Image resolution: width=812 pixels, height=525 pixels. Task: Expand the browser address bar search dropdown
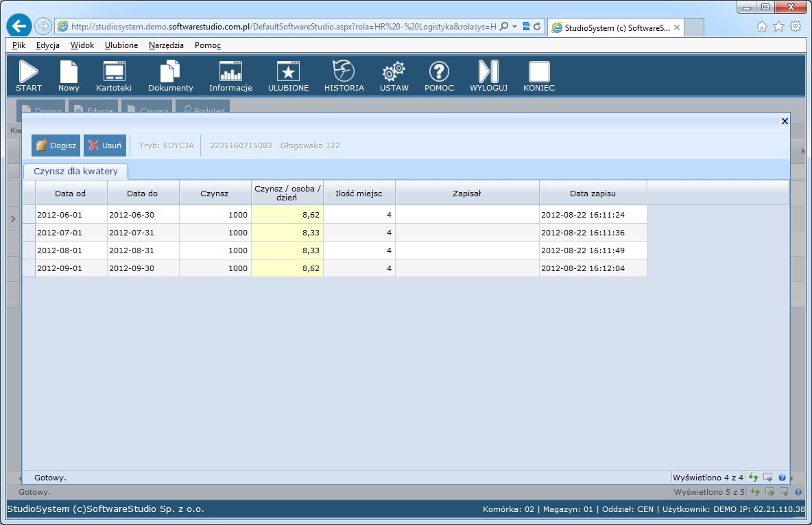pos(515,27)
